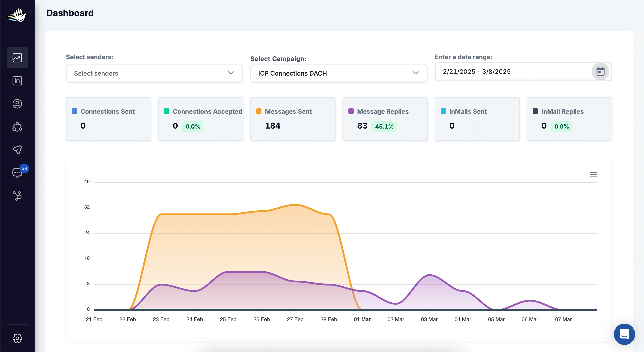Click the Enter a date range label
The height and width of the screenshot is (352, 644).
[463, 57]
